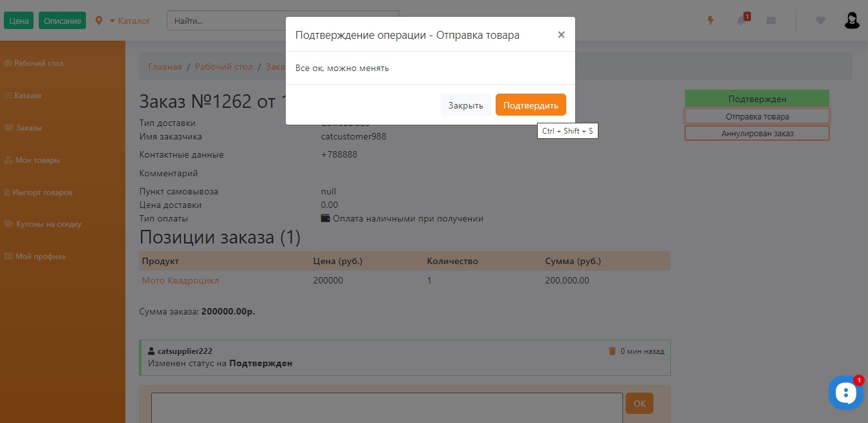
Task: Open the chat support widget
Action: click(845, 392)
